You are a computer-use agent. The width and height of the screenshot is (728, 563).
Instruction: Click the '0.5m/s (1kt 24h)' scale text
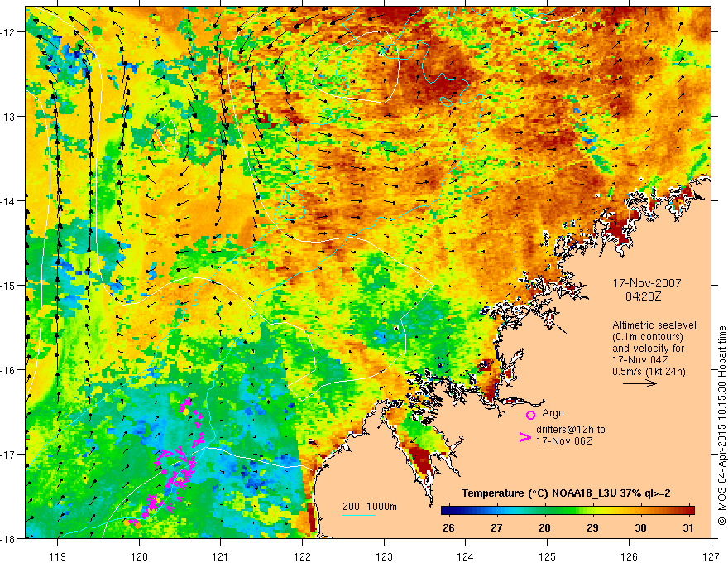coord(649,372)
